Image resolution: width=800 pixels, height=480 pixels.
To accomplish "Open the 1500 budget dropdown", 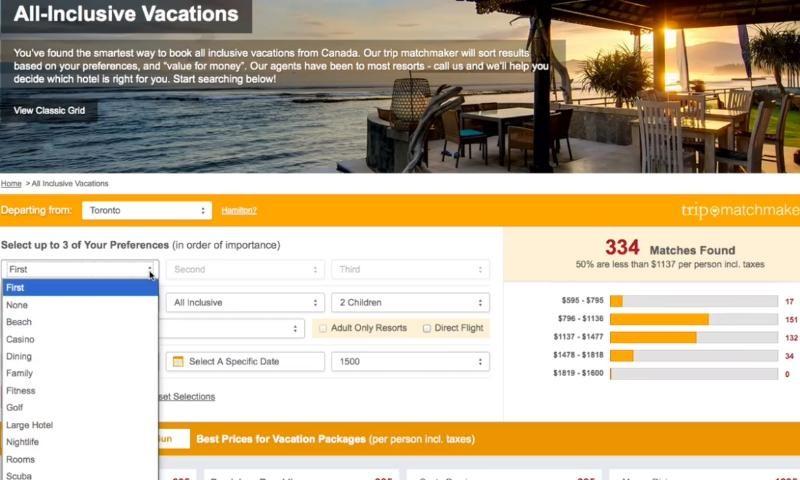I will 410,362.
